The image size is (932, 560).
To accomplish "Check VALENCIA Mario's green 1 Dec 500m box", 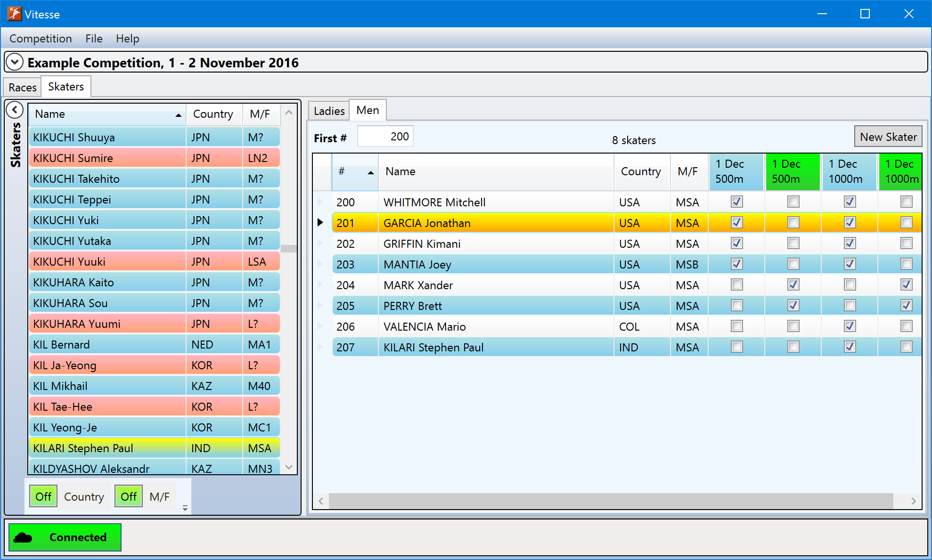I will click(793, 326).
